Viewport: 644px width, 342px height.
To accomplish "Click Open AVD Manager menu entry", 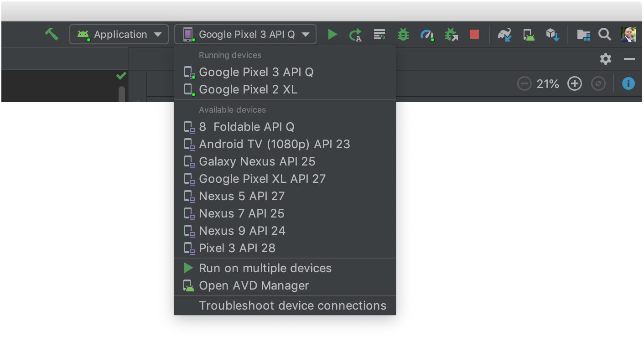I will coord(285,285).
